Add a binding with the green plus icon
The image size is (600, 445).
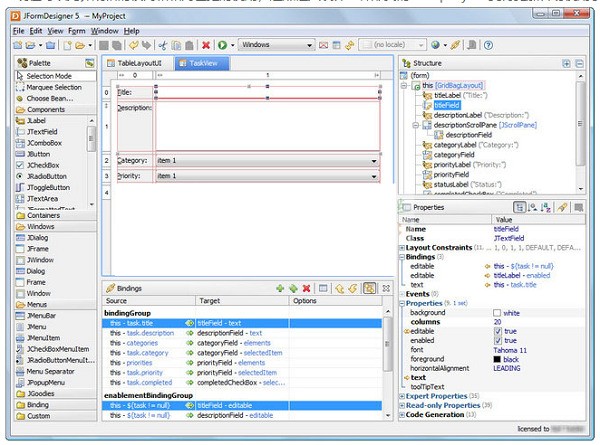(280, 288)
